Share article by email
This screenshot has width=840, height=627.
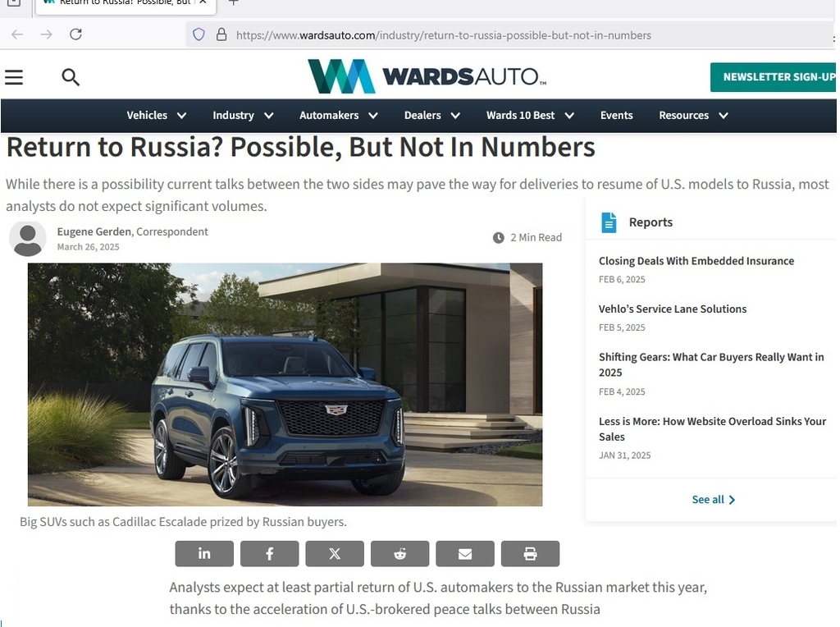click(465, 554)
